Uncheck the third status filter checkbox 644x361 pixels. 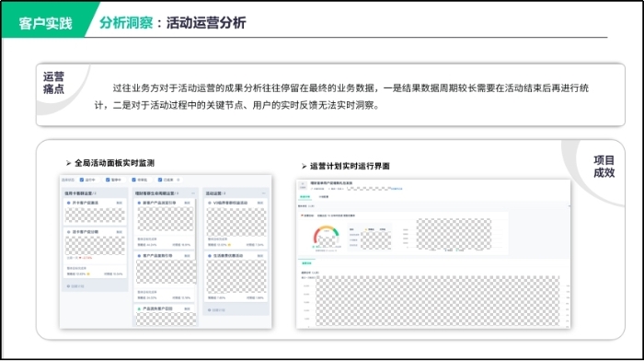[134, 180]
